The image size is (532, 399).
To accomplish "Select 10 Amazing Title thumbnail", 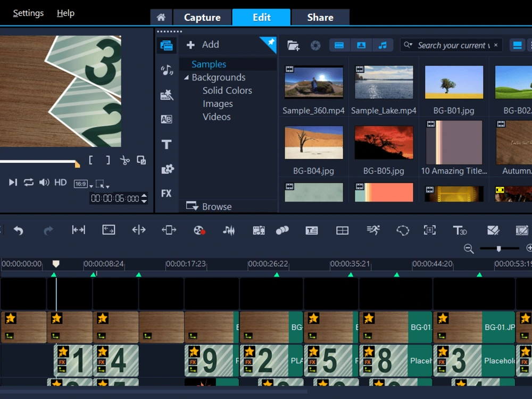I will click(454, 143).
